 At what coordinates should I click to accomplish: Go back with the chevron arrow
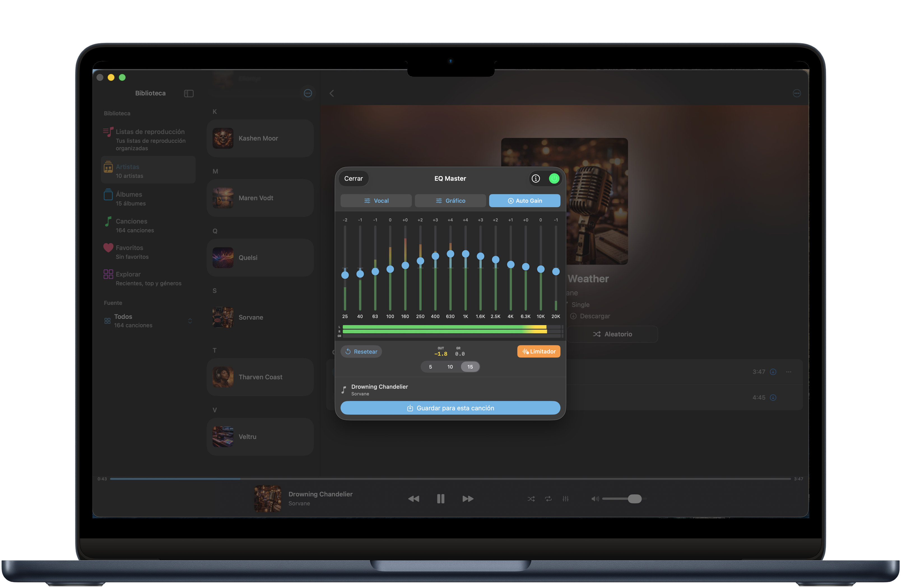pos(332,93)
